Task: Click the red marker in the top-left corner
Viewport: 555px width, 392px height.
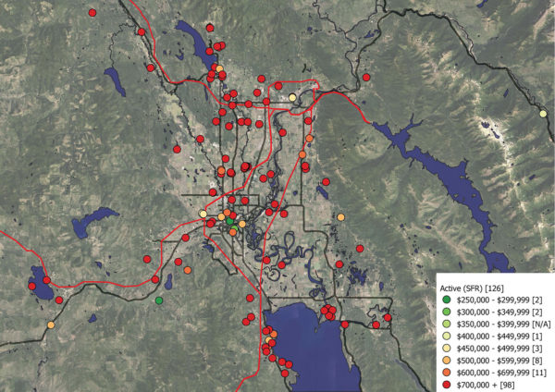Action: point(92,13)
